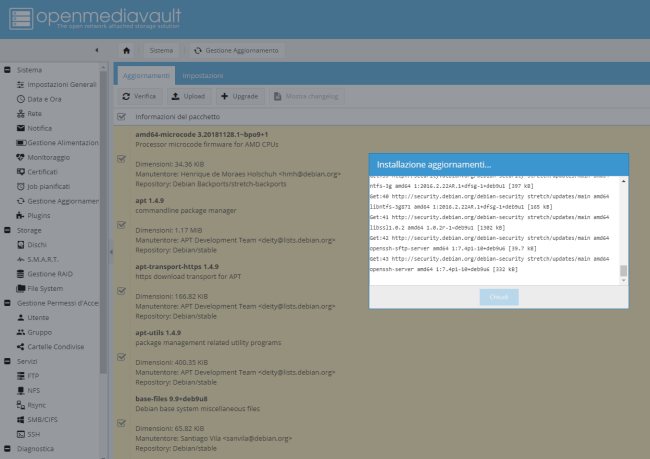
Task: Open Gestione RAID entry
Action: [x=44, y=274]
